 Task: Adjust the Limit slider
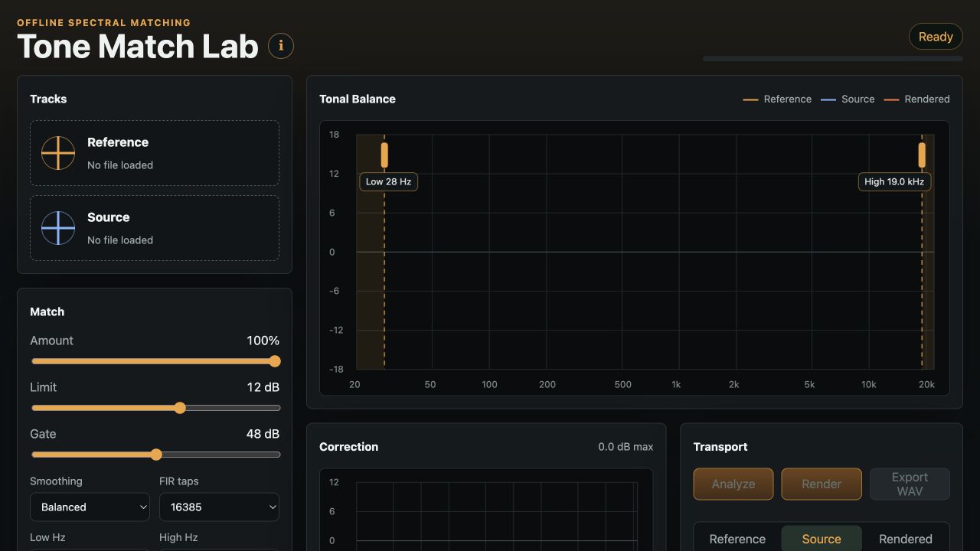point(155,408)
